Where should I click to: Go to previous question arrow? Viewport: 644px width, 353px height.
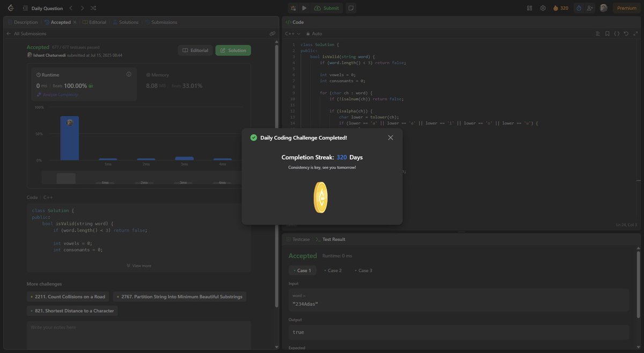pos(71,8)
